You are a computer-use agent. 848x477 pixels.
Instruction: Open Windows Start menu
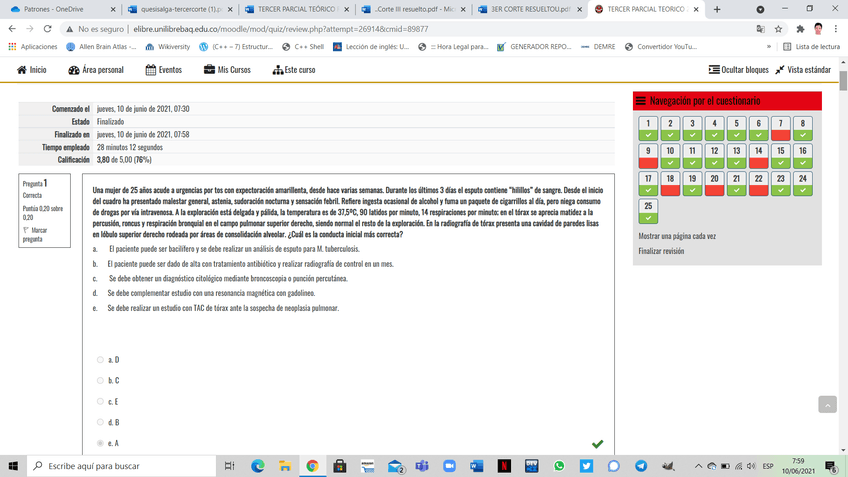(x=13, y=466)
